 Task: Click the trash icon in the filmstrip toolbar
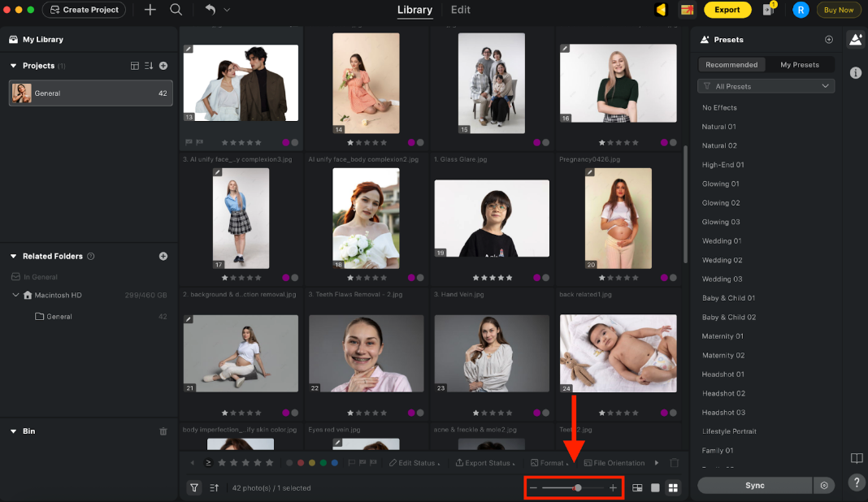[674, 462]
